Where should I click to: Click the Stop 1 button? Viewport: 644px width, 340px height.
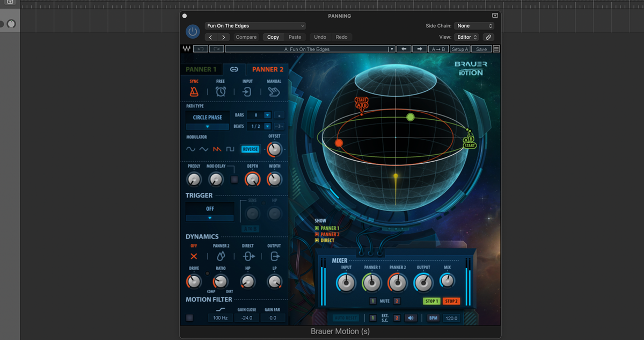[431, 301]
